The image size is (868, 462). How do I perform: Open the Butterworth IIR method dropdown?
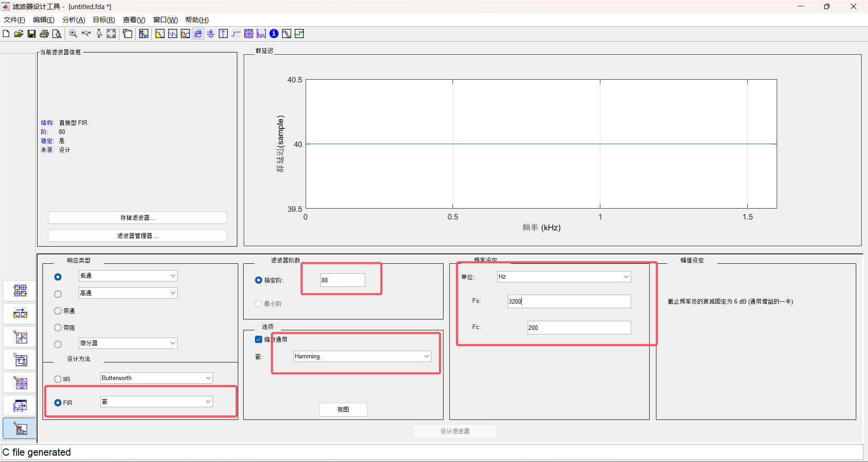[156, 378]
